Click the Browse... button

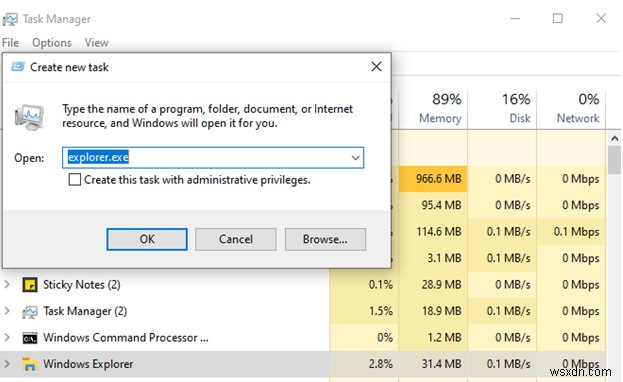point(325,239)
